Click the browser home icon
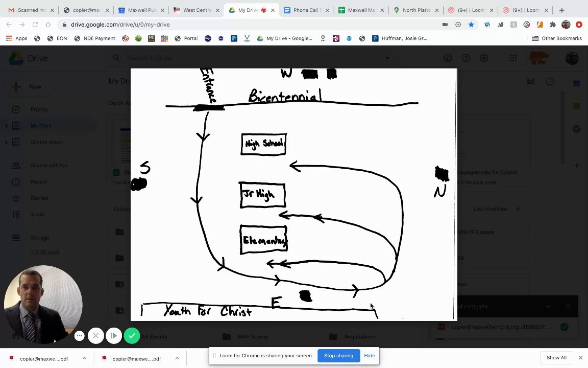 click(48, 25)
